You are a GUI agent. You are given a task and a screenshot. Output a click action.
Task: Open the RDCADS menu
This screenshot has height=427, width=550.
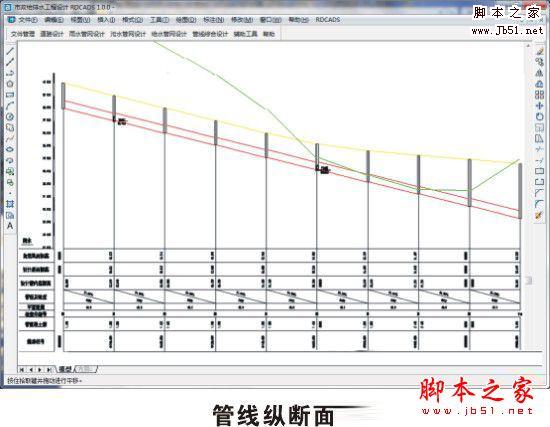click(x=328, y=20)
